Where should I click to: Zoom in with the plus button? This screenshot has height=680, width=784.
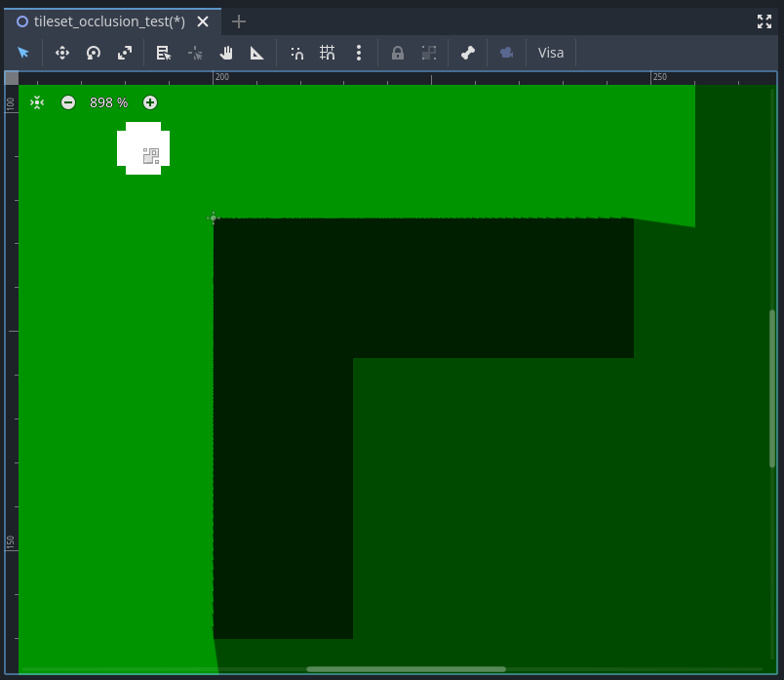[149, 101]
